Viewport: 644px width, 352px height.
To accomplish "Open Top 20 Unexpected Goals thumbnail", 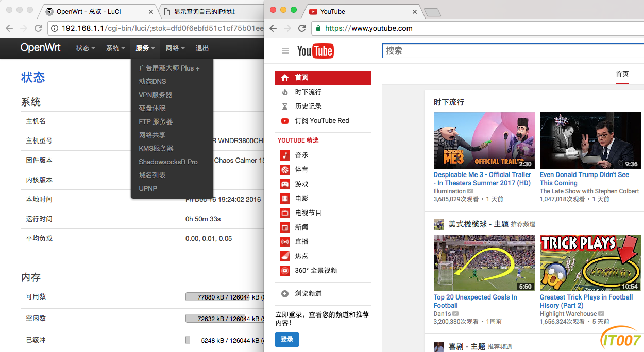I will 484,263.
